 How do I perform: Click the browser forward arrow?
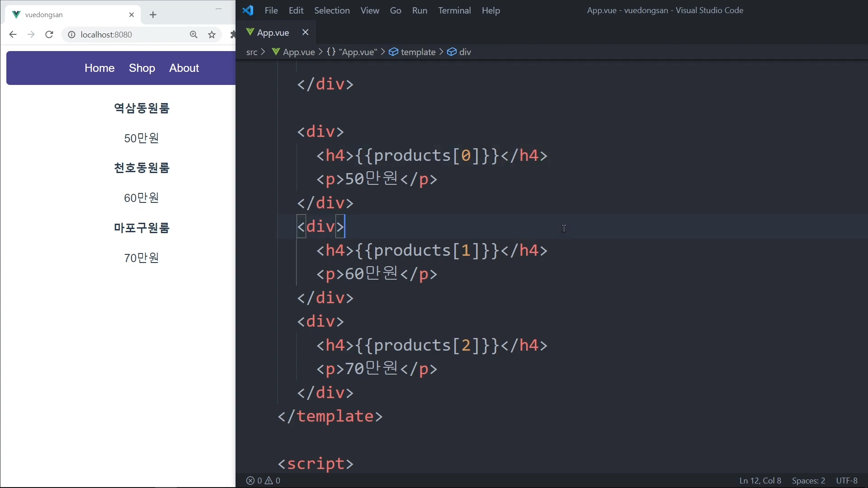(x=31, y=35)
